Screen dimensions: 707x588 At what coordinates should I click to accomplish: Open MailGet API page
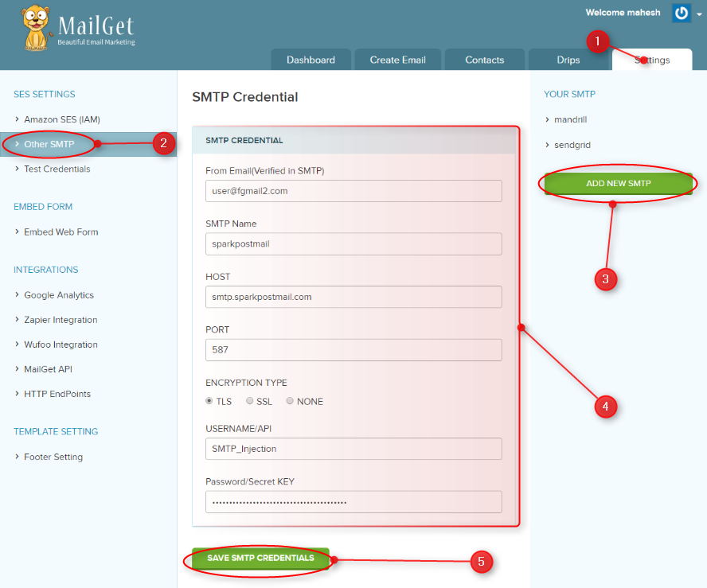(48, 369)
